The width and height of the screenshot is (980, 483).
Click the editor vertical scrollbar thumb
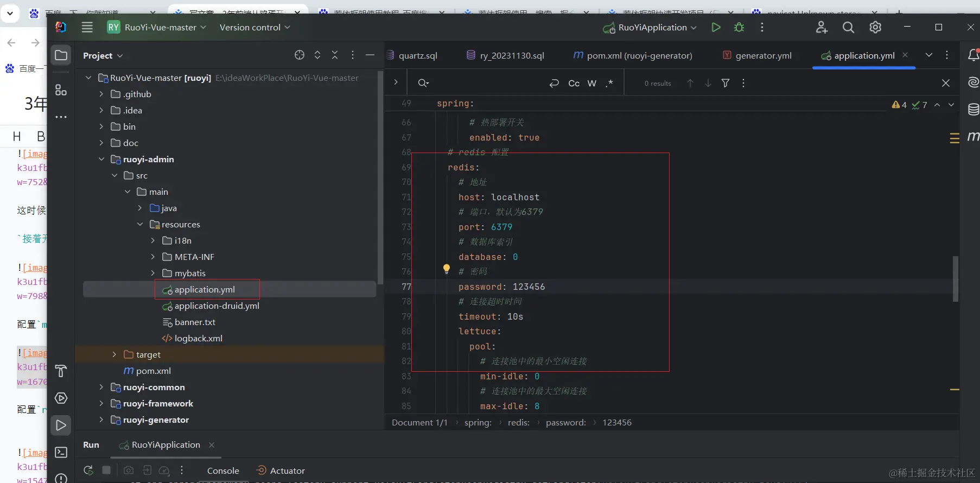tap(955, 279)
